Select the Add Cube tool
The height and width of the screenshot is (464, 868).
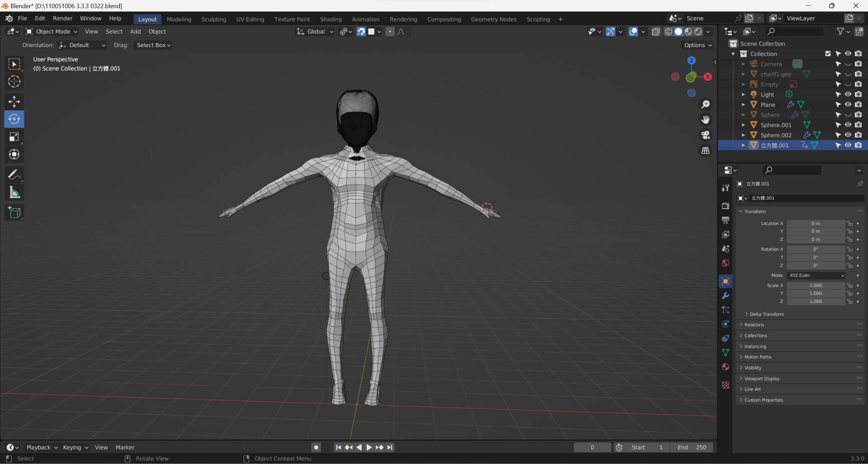tap(14, 212)
